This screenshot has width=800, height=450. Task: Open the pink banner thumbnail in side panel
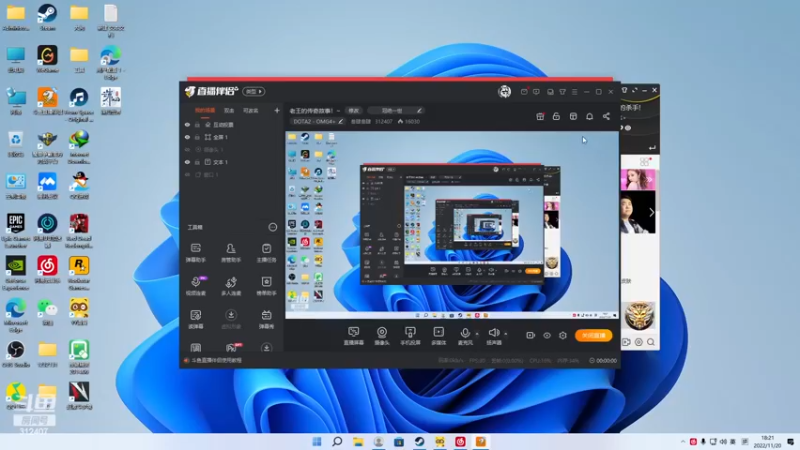(638, 180)
